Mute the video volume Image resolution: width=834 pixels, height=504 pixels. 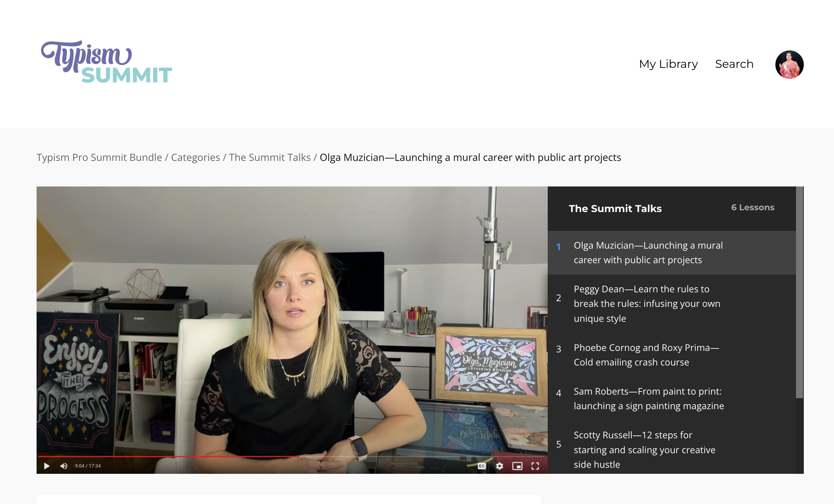[x=64, y=466]
